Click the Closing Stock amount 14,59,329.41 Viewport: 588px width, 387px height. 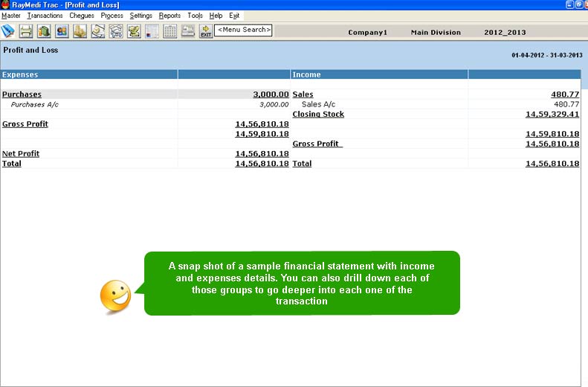[x=552, y=114]
